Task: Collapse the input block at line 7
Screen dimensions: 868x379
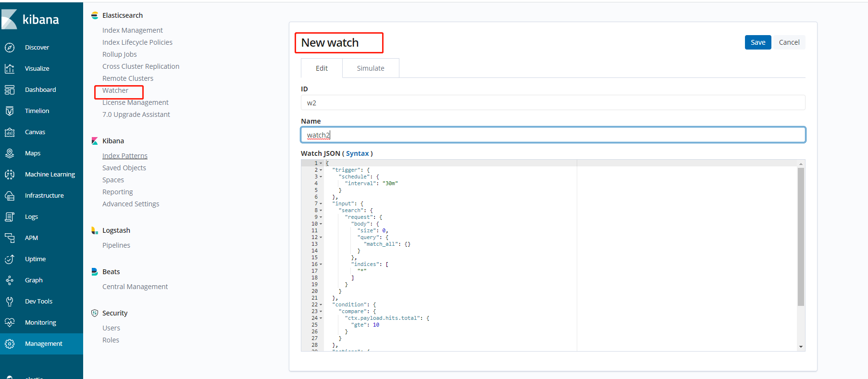Action: 321,204
